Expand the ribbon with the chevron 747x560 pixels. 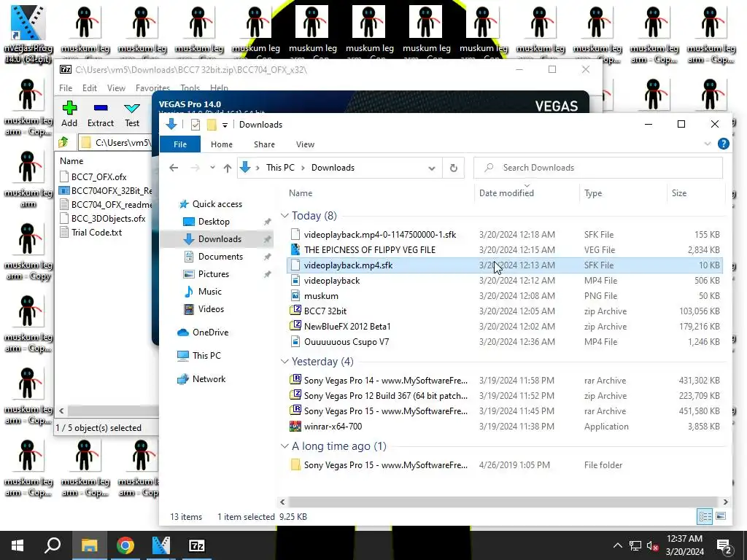708,144
